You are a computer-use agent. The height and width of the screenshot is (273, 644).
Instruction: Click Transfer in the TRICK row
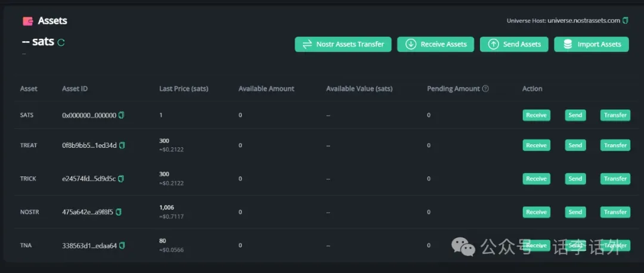point(615,179)
